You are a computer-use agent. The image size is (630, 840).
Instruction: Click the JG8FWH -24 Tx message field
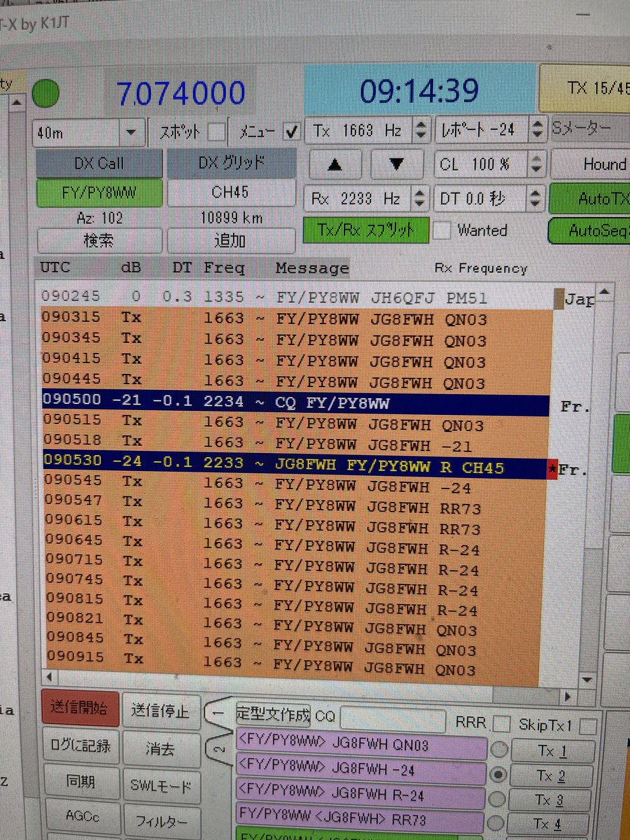coord(361,771)
